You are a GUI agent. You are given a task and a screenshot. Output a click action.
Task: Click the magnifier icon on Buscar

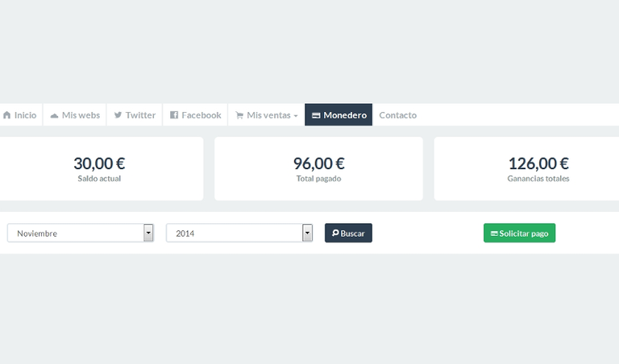335,233
